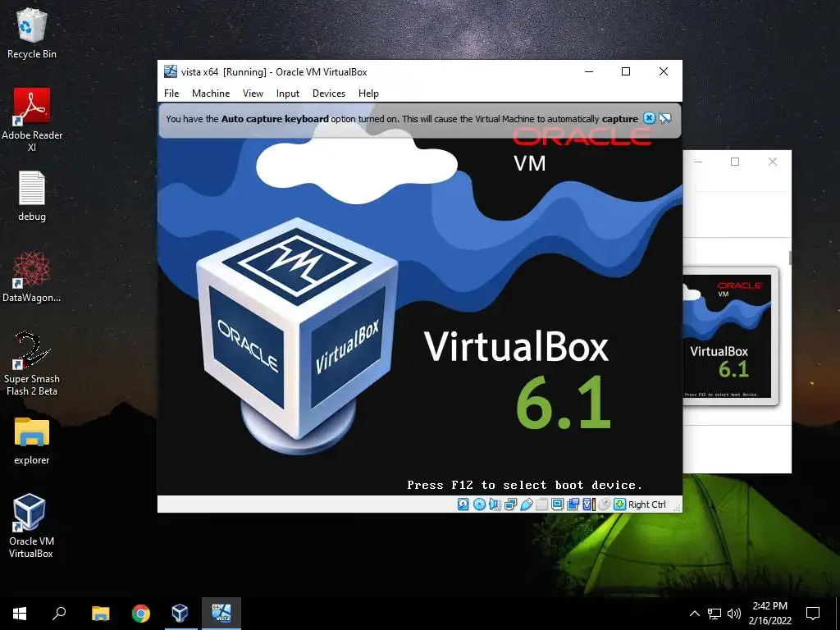Open the taskbar search magnifier
840x630 pixels.
(59, 614)
